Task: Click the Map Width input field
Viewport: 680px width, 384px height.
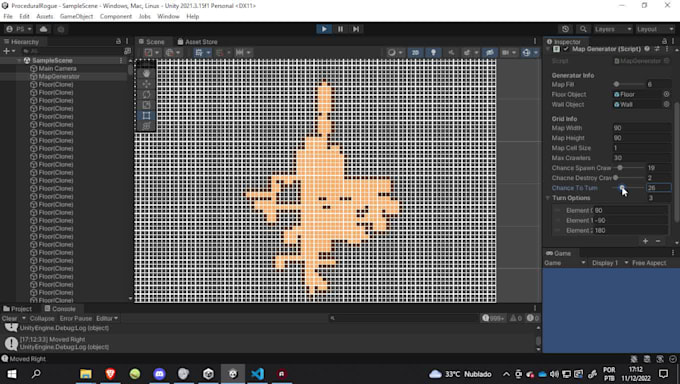Action: [x=641, y=128]
